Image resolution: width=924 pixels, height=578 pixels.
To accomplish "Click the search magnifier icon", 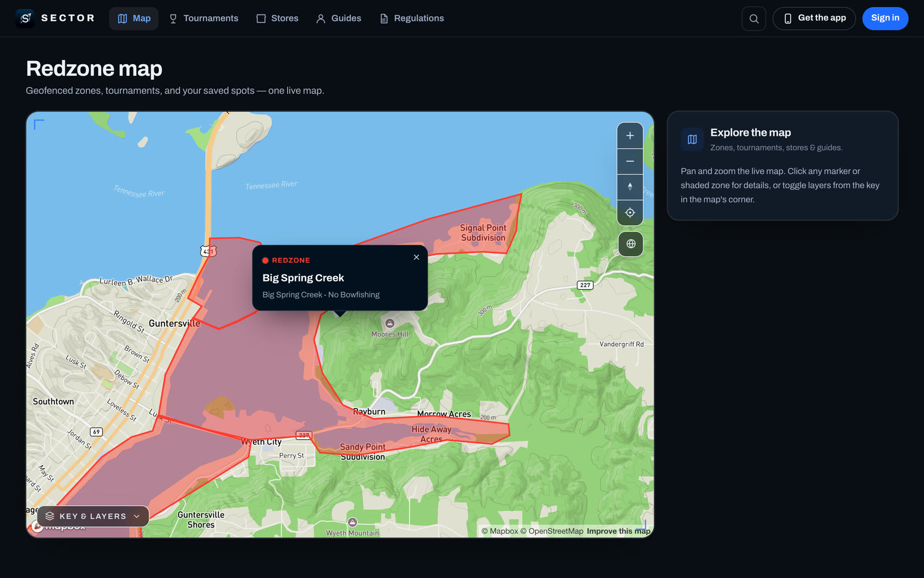I will [754, 18].
